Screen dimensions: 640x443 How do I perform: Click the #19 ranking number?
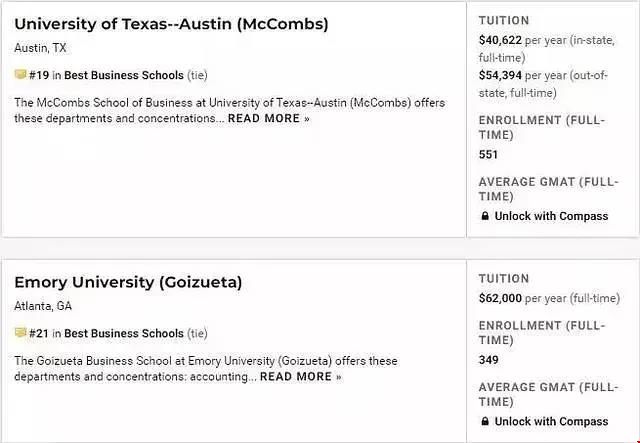pos(39,76)
